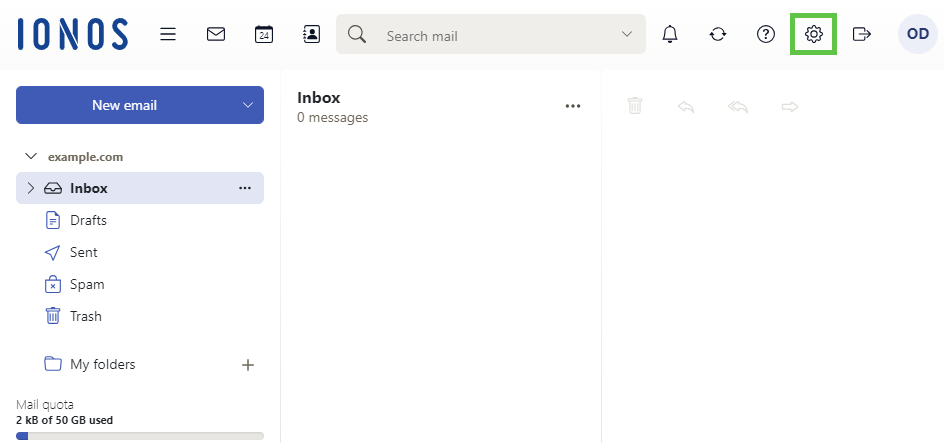Open the Calendar app icon
The height and width of the screenshot is (443, 944).
(x=264, y=34)
